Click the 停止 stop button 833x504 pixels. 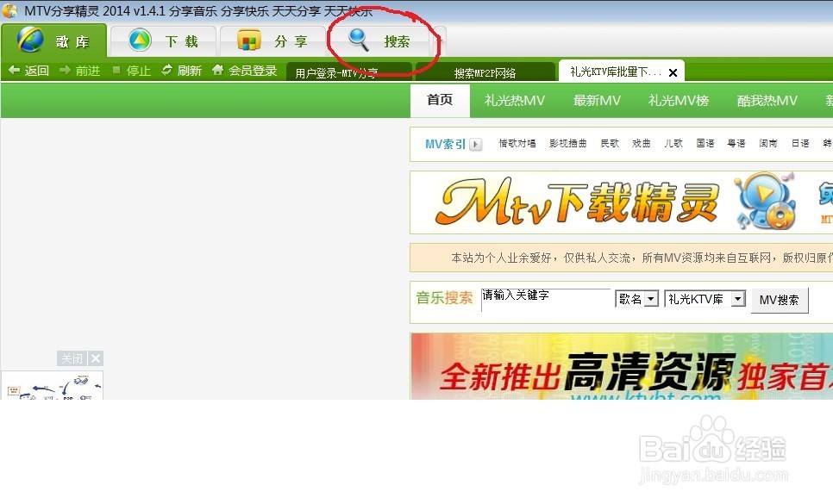click(131, 71)
